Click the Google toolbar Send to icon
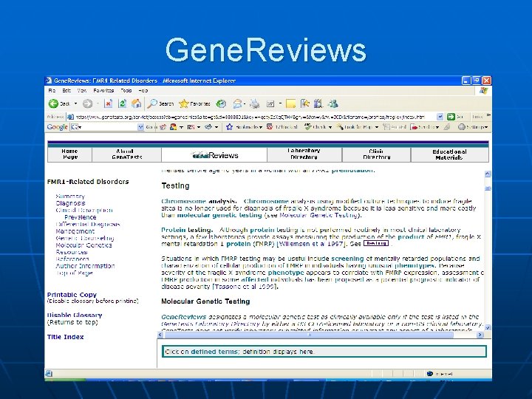 [414, 127]
